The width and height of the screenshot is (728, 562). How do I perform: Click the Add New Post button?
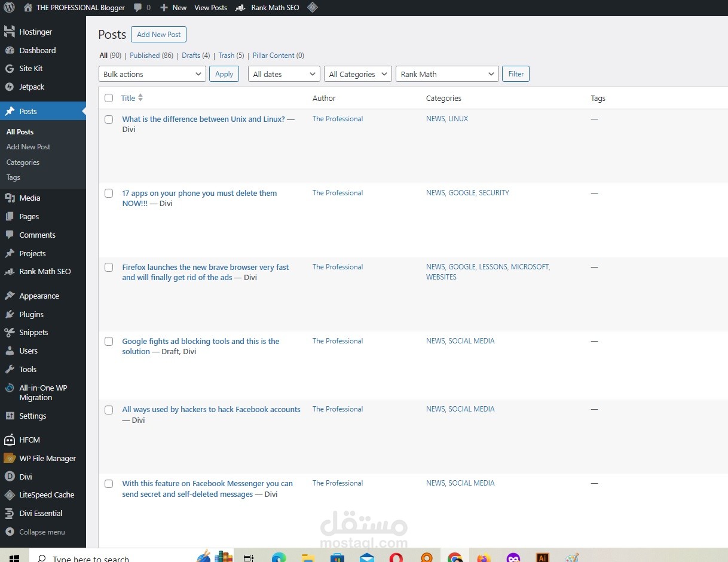158,35
